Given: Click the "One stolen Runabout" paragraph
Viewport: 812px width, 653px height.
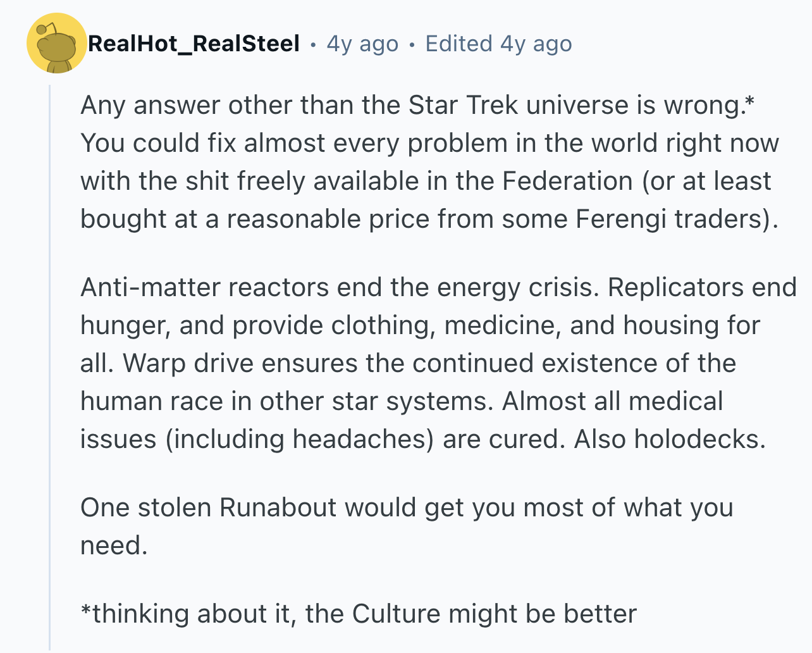Looking at the screenshot, I should point(407,526).
